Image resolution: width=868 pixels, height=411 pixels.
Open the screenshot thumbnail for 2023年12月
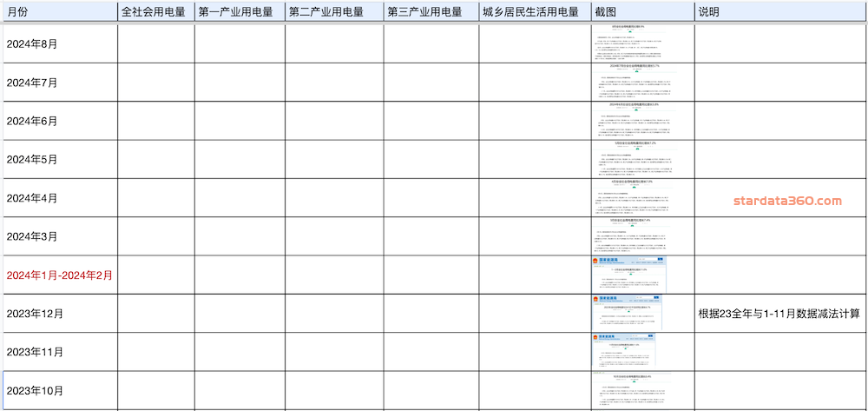[627, 313]
